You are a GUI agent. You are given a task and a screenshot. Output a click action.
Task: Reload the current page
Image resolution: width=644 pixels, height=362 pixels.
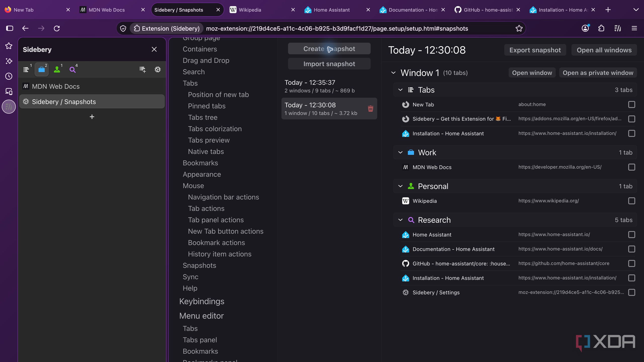click(57, 28)
